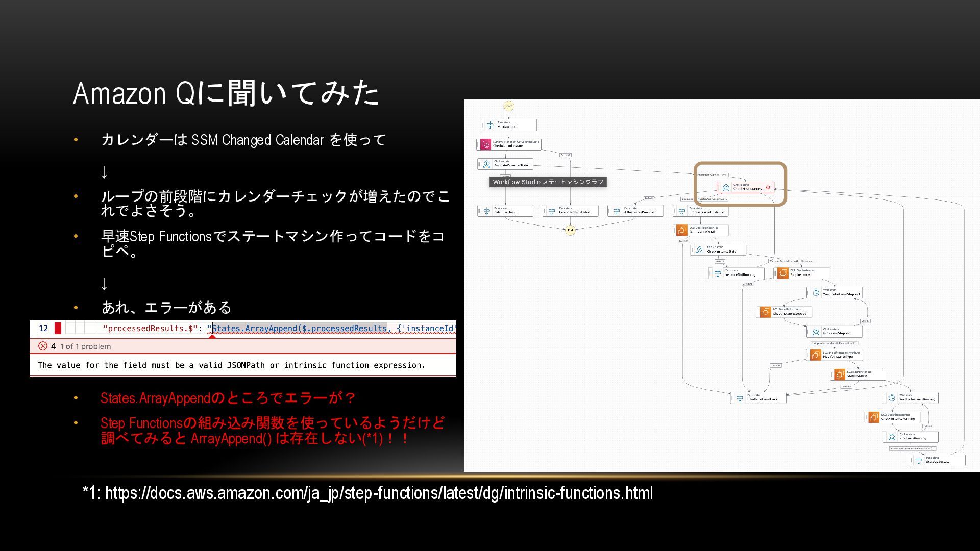Click the ValidateInput Pass state icon
The width and height of the screenshot is (980, 551).
click(x=490, y=125)
